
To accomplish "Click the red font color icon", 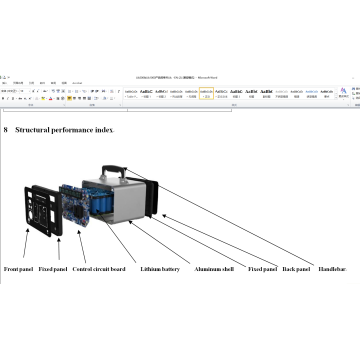I will click(50, 99).
